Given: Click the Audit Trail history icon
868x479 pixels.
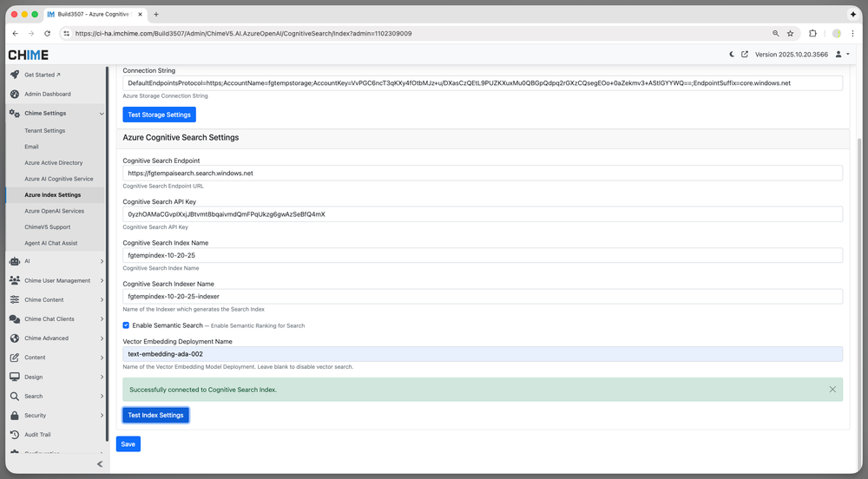Looking at the screenshot, I should 15,435.
